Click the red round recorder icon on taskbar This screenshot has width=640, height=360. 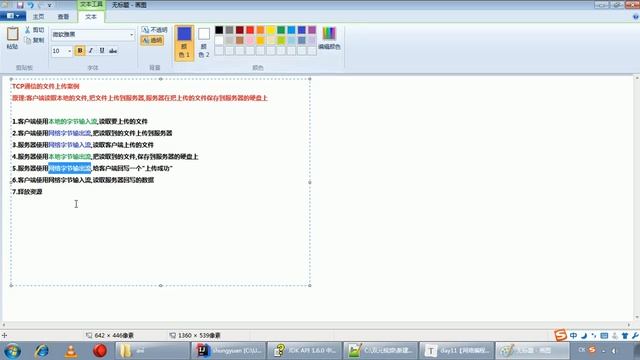(100, 351)
